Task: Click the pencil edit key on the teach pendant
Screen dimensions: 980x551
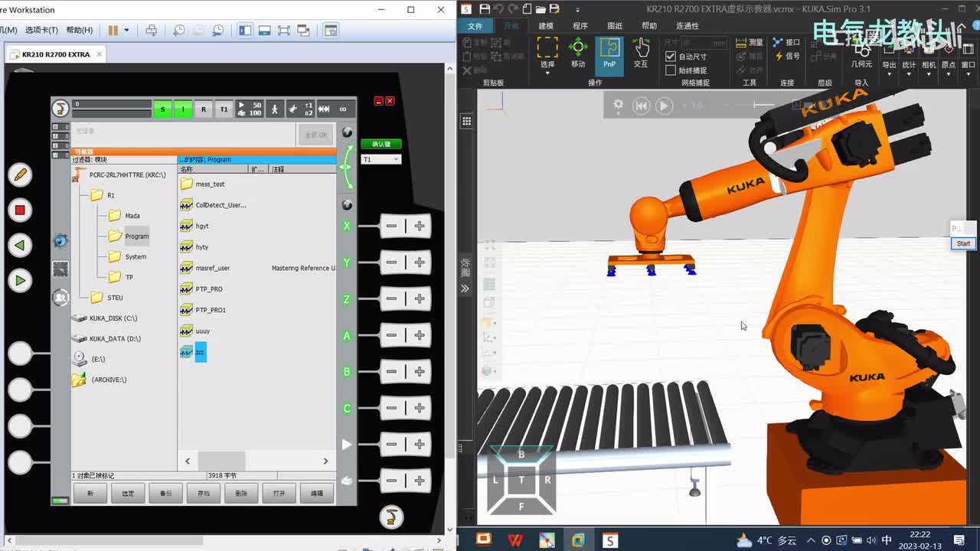Action: [x=20, y=174]
